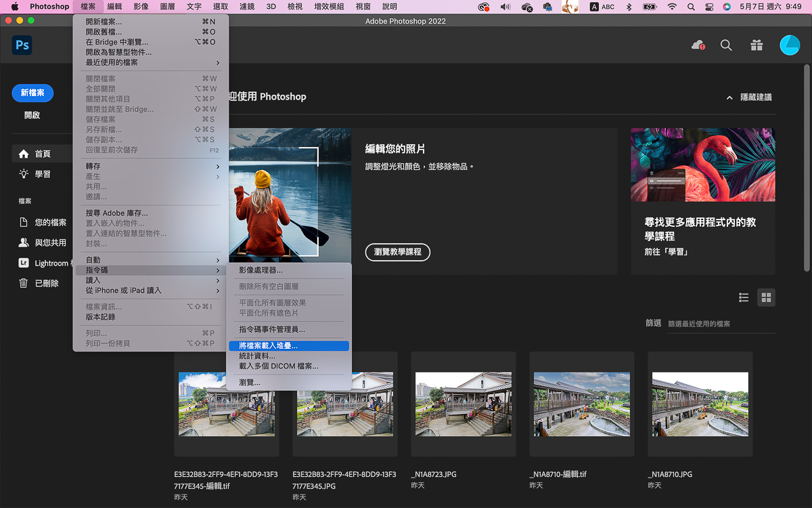Screen dimensions: 812x508
Task: Choose 開啟為智慧型物件... menu item
Action: [x=150, y=52]
